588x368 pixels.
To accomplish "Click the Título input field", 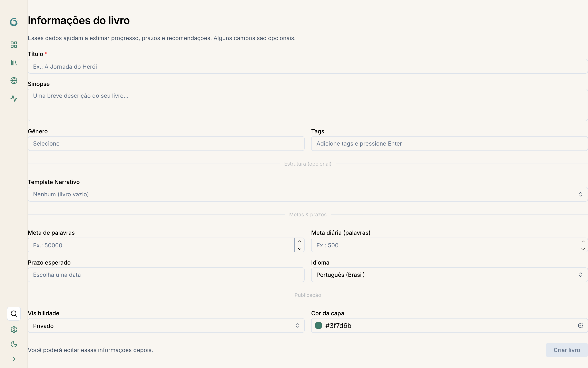I will click(x=308, y=66).
